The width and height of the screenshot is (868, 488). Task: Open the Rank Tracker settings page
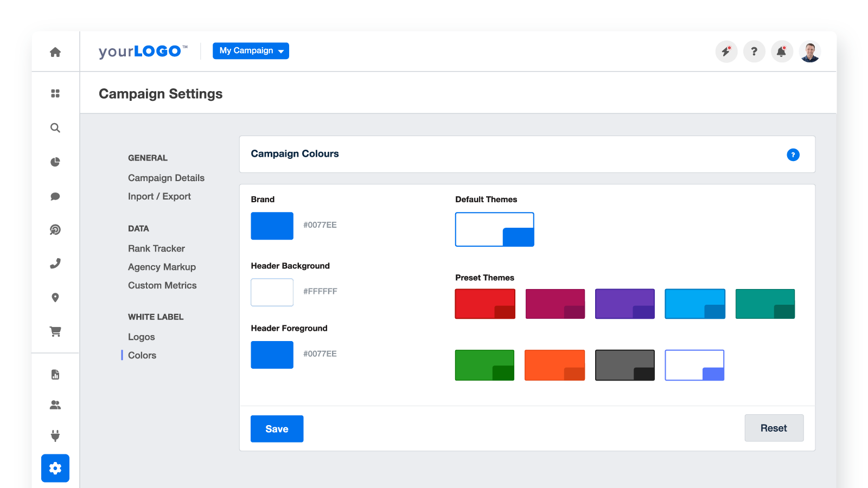click(156, 248)
